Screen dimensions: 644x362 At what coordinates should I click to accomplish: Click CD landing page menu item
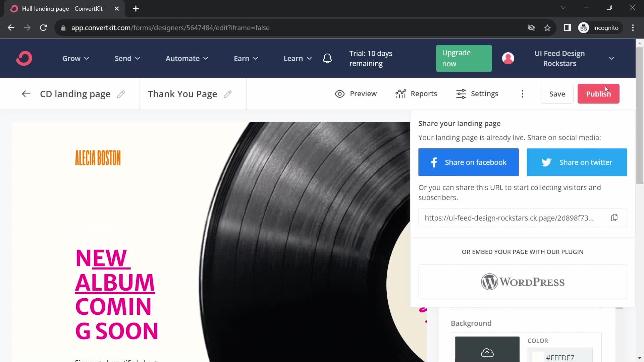point(75,94)
